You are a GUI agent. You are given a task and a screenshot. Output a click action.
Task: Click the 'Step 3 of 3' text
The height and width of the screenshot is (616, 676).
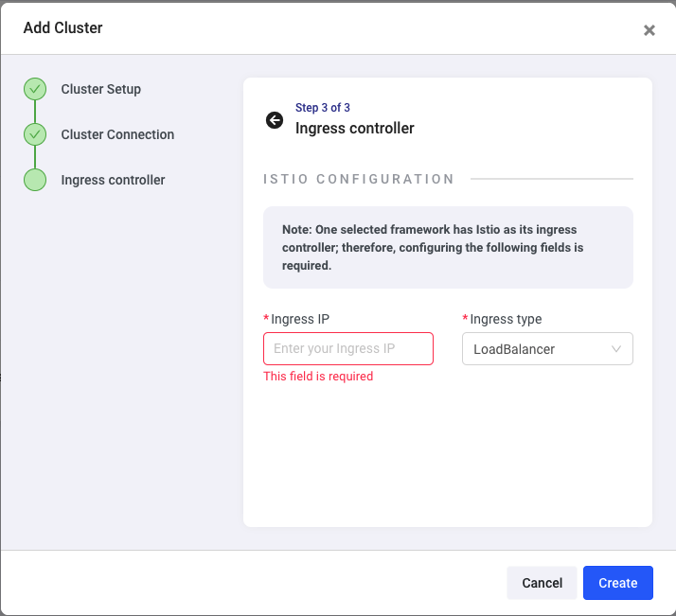point(323,107)
